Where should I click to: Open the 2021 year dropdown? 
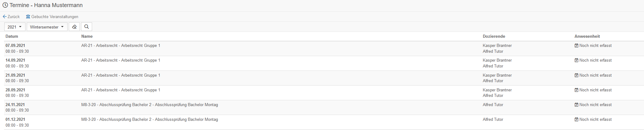click(x=15, y=27)
